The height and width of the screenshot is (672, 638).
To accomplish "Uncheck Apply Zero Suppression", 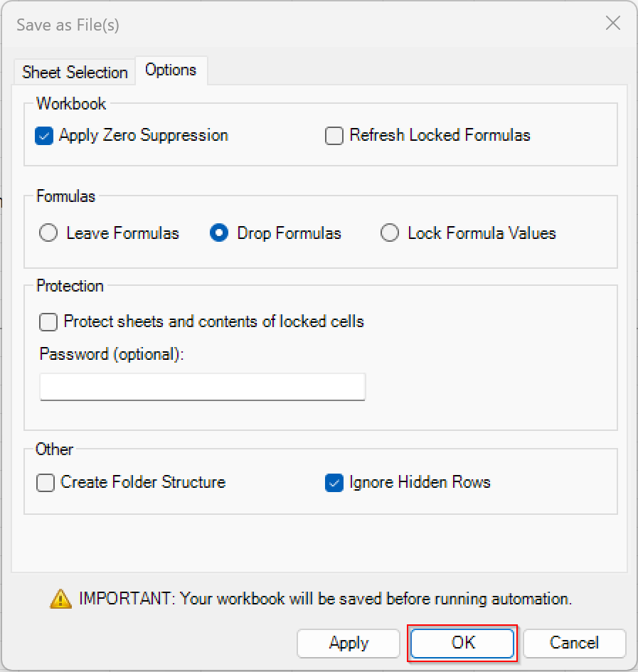I will click(x=44, y=136).
